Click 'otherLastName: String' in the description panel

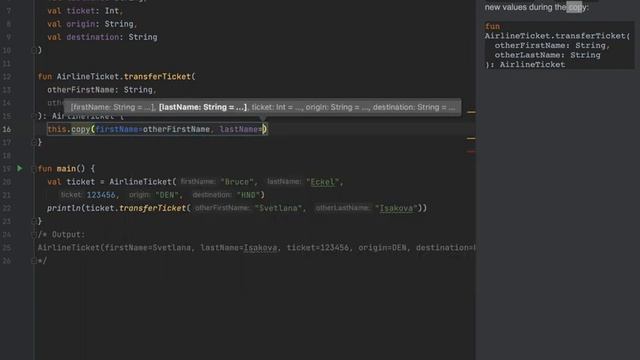[547, 55]
